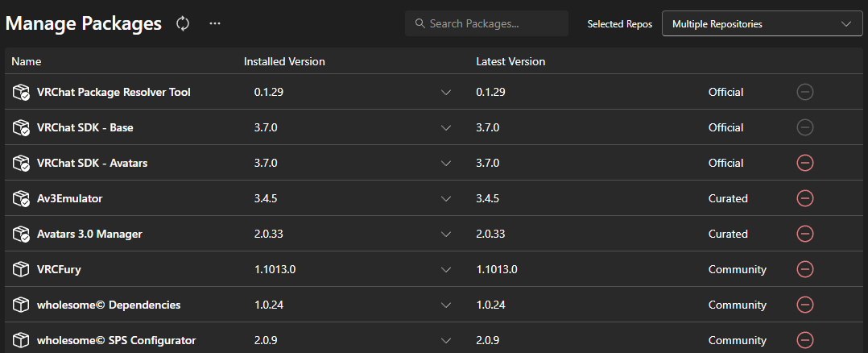
Task: Click Official label in VRChat SDK - Avatars row
Action: click(x=725, y=163)
